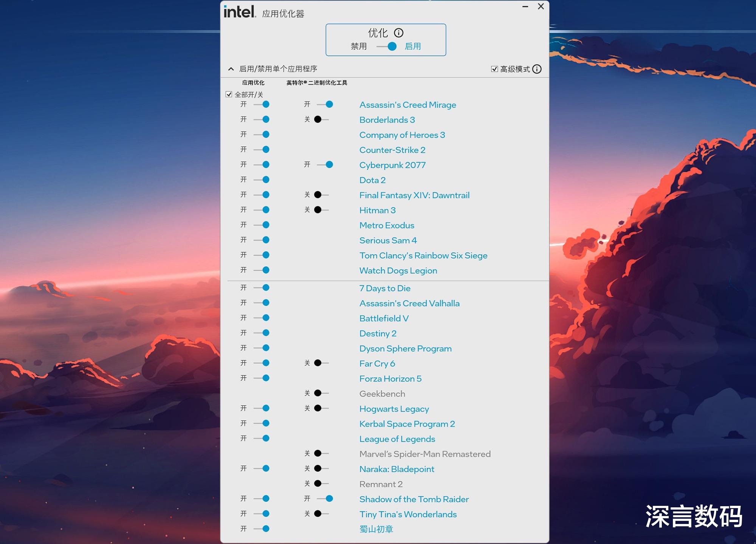Click the Counter-Strike 2 link
Image resolution: width=756 pixels, height=544 pixels.
coord(392,150)
